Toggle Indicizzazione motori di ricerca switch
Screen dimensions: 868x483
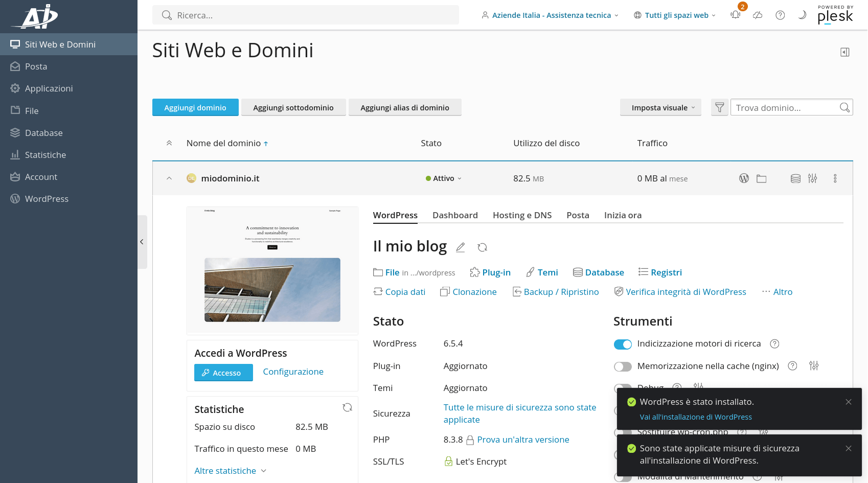(x=623, y=344)
